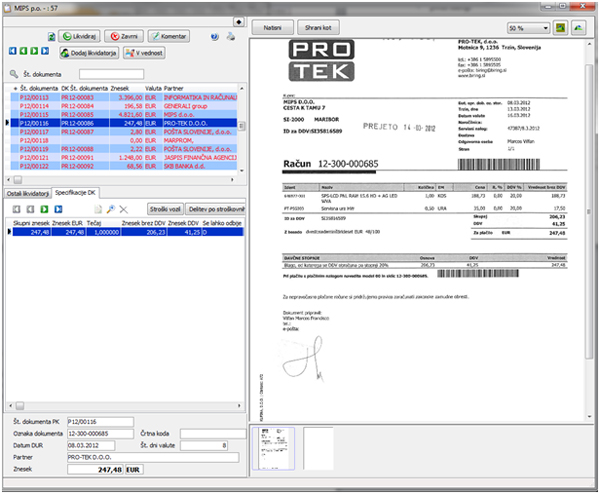This screenshot has height=494, width=600.
Task: Select row P12/00115 MIPS d.o.o.
Action: tap(124, 115)
